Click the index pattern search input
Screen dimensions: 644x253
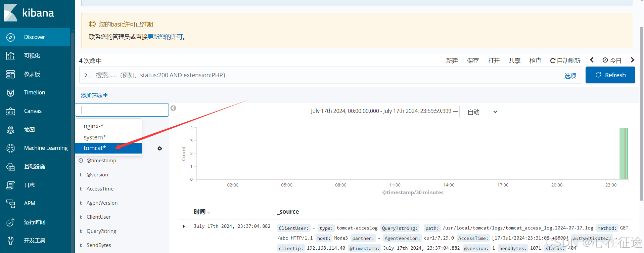tap(122, 110)
